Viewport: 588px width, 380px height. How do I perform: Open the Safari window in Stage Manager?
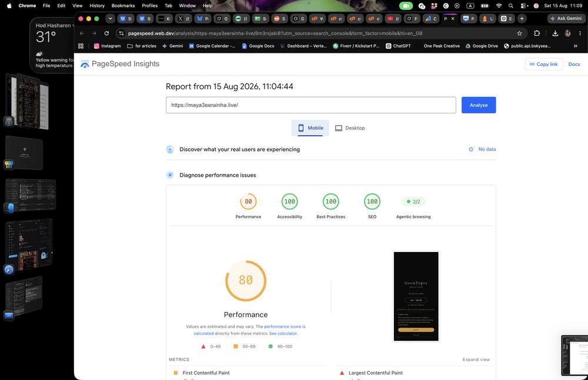(29, 246)
